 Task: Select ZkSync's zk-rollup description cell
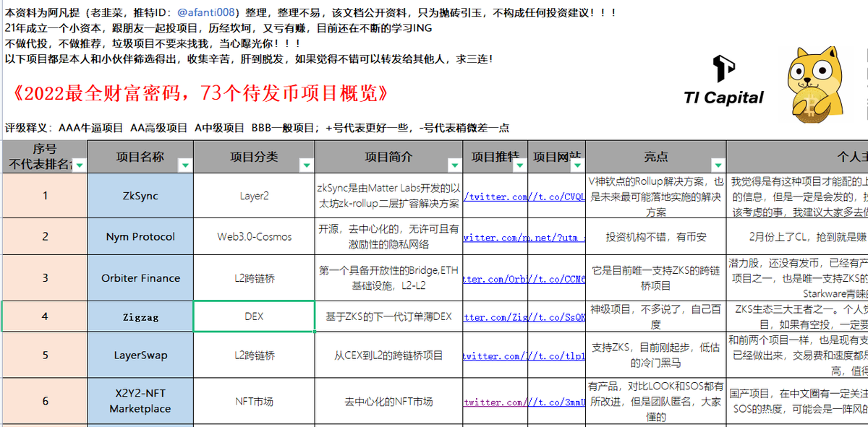(x=388, y=196)
